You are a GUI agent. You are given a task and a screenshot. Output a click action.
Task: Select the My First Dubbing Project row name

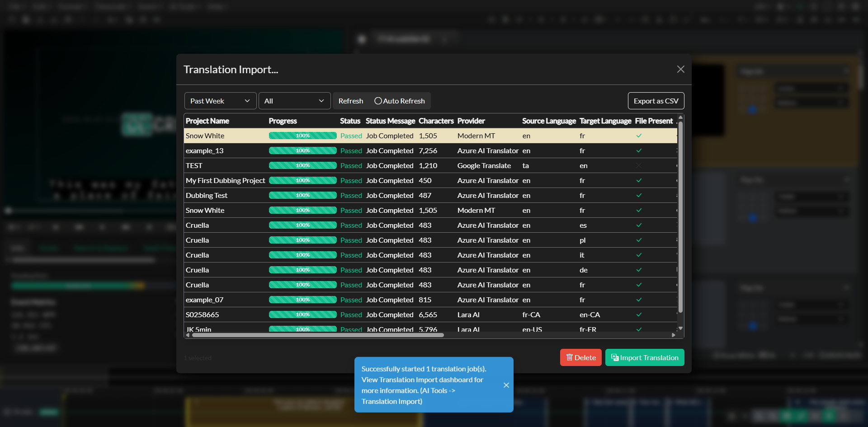pyautogui.click(x=225, y=180)
